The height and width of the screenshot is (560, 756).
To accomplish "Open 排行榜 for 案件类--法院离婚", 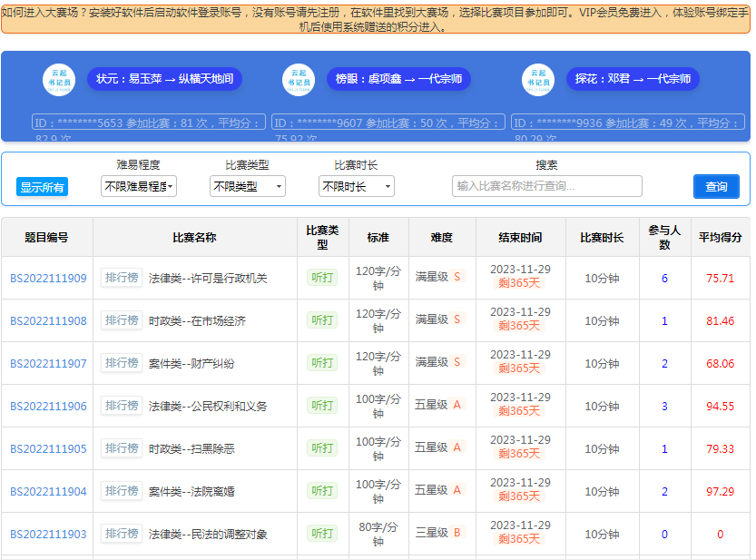I will tap(122, 491).
